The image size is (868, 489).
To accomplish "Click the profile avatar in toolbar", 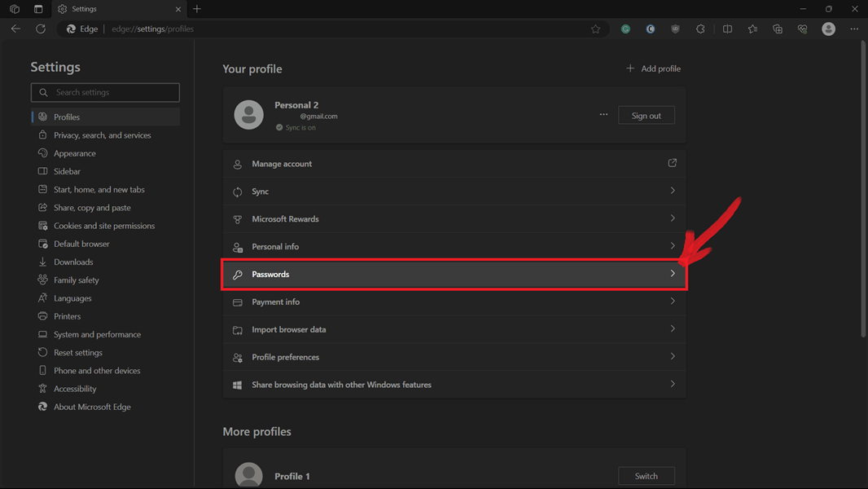I will [x=828, y=29].
